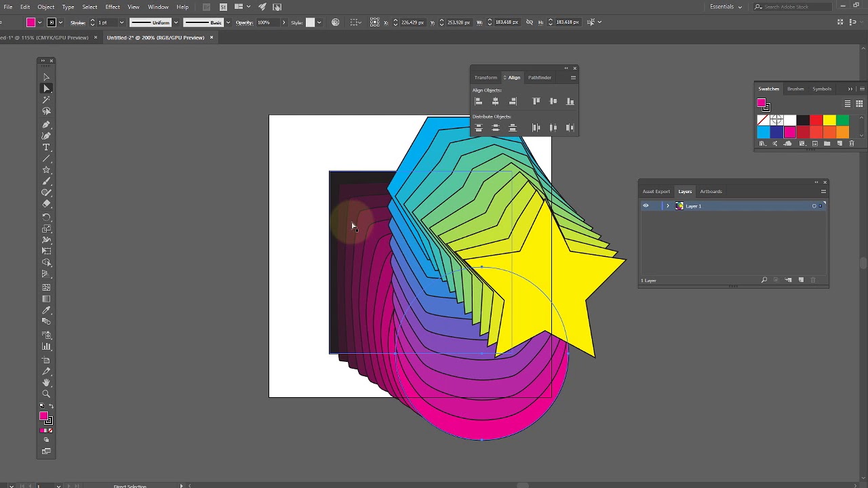Click Horizontal Align Center in Align panel
The height and width of the screenshot is (488, 868).
tap(496, 101)
